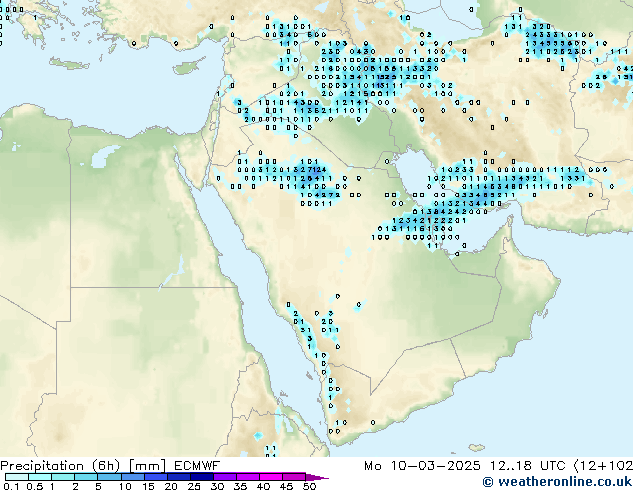Viewport: 634px width, 490px height.
Task: Click the 25–30 mm dark blue swatch
Action: (x=202, y=477)
